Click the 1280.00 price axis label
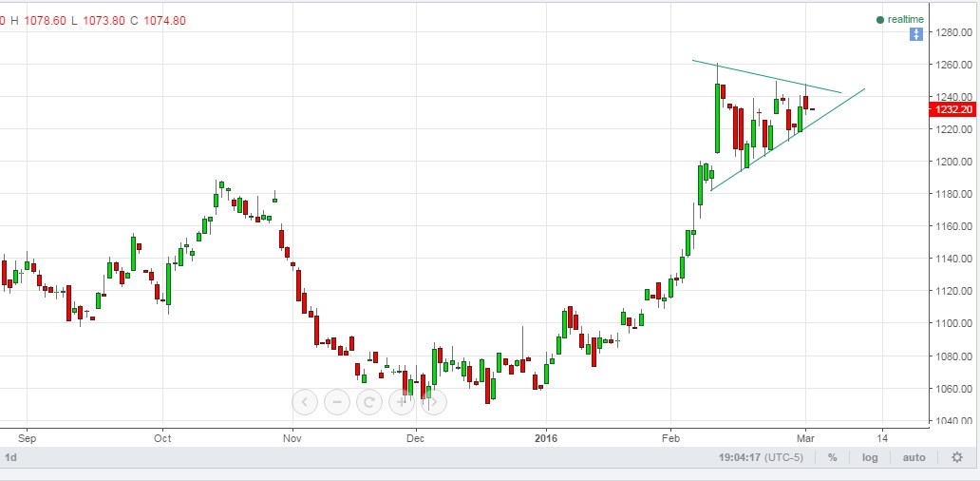980x481 pixels. [x=953, y=32]
